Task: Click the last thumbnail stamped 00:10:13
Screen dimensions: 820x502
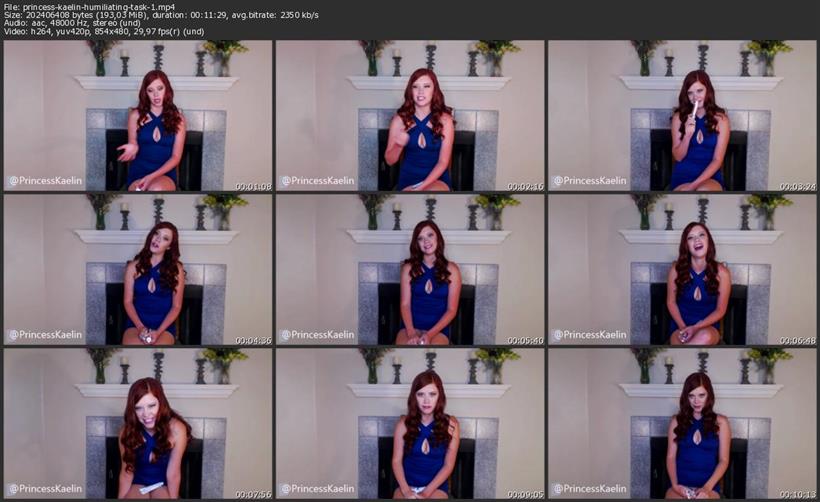Action: click(x=682, y=423)
